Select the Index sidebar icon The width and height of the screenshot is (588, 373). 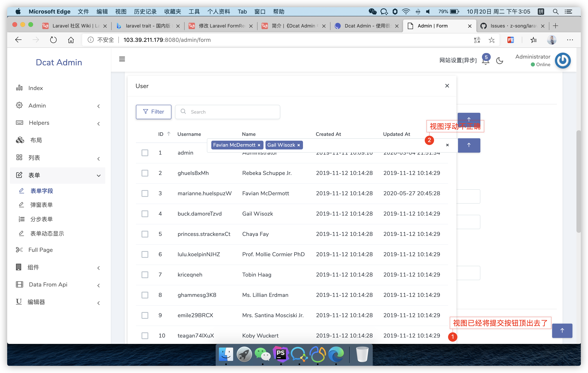(19, 88)
